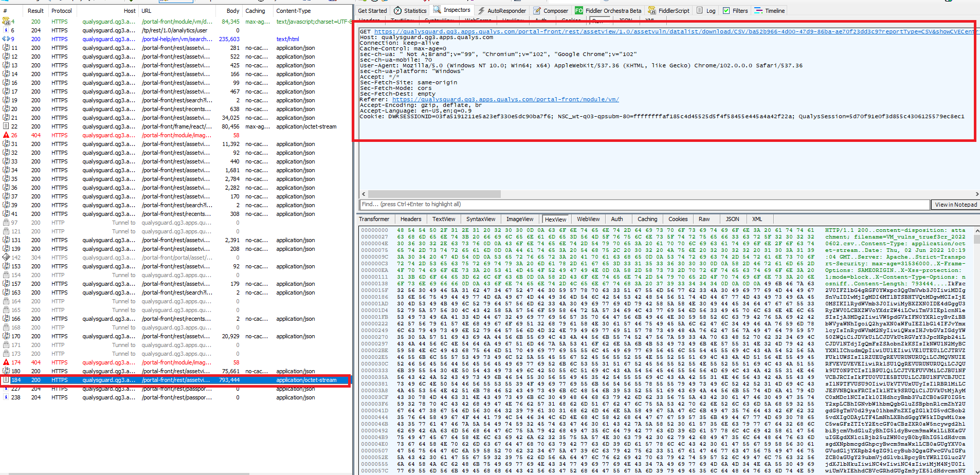Click the Composer pencil icon

pos(537,10)
